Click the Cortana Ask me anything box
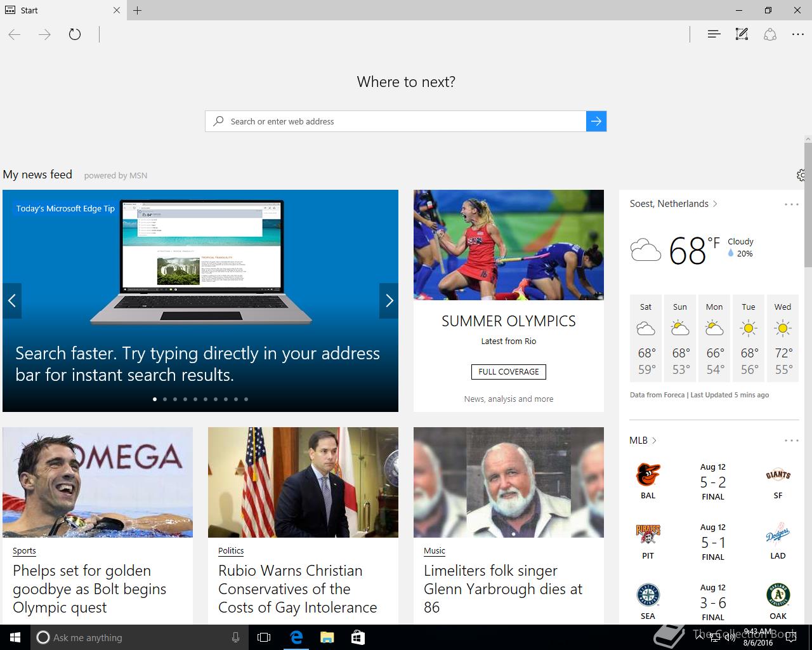This screenshot has width=812, height=650. [140, 637]
